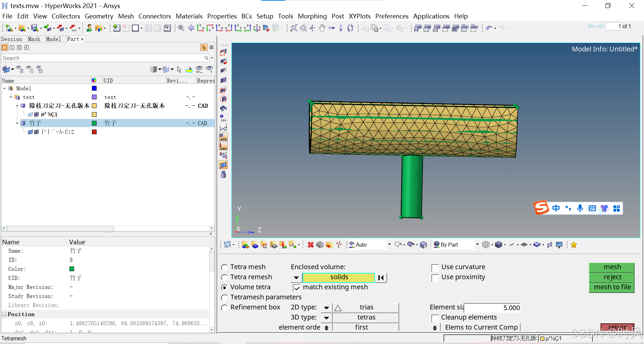This screenshot has width=644, height=344.
Task: Enable the Use curvature checkbox
Action: (435, 267)
